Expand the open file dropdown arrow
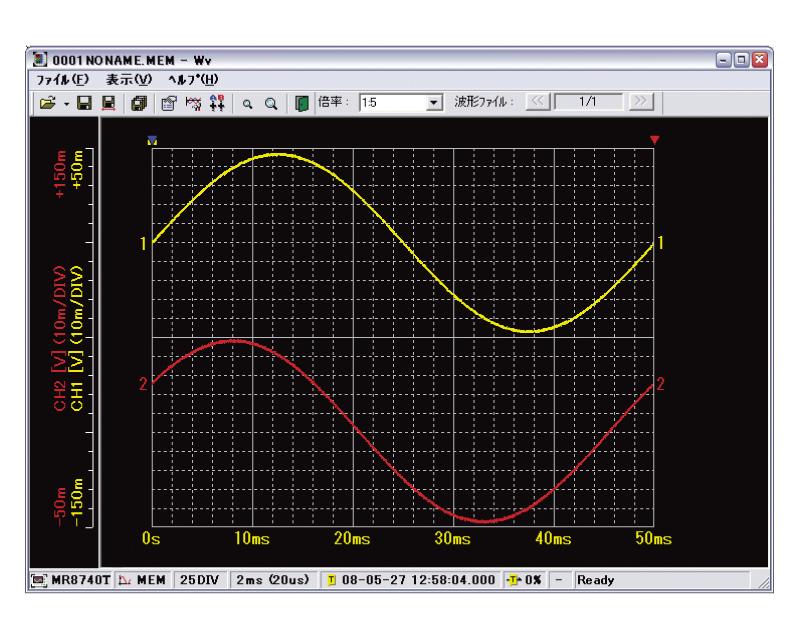This screenshot has height=640, width=800. tap(64, 102)
